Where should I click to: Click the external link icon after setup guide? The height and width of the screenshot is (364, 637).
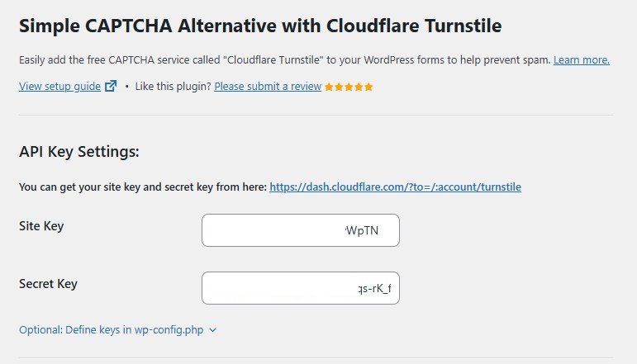111,86
